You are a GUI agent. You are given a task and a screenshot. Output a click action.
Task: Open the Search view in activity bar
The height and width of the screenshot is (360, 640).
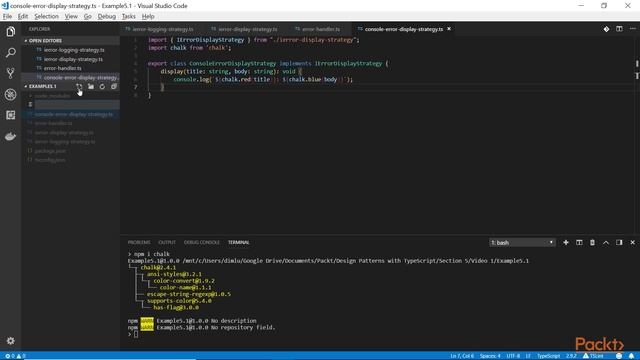point(11,52)
